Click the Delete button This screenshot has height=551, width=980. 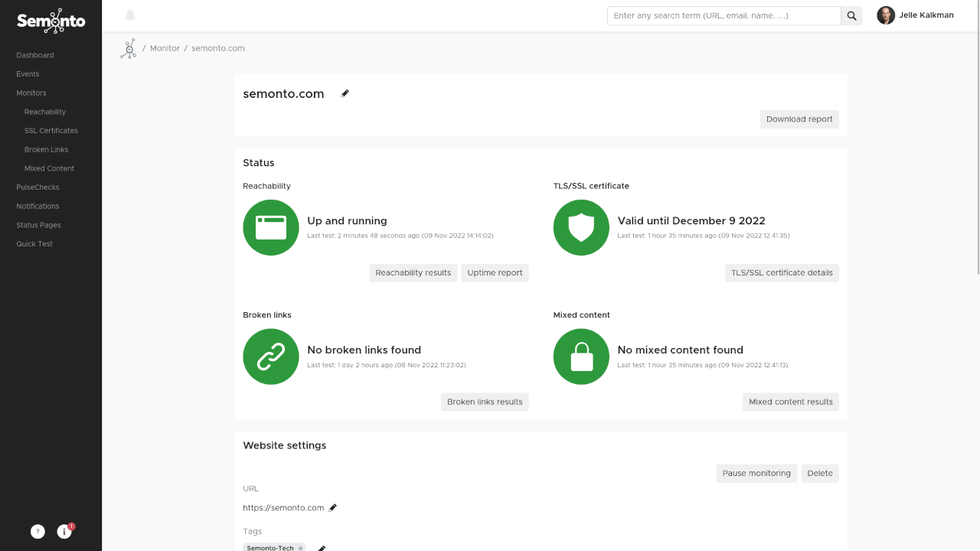click(x=820, y=474)
